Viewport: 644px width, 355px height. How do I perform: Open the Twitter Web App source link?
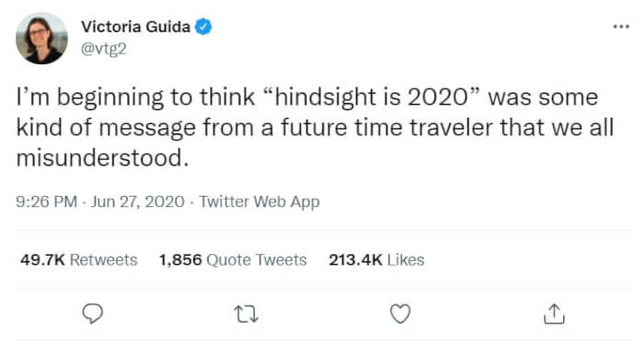(259, 202)
